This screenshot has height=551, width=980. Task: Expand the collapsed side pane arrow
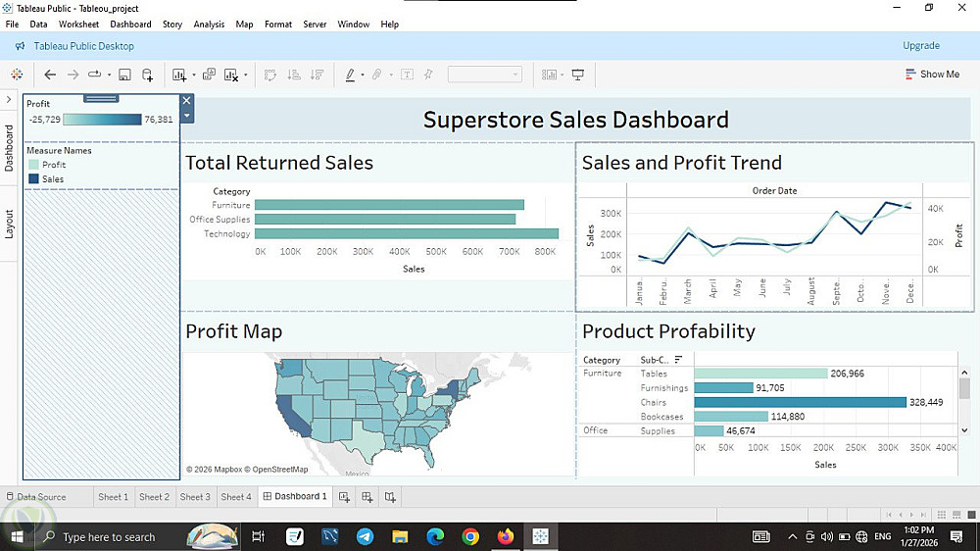pyautogui.click(x=9, y=99)
